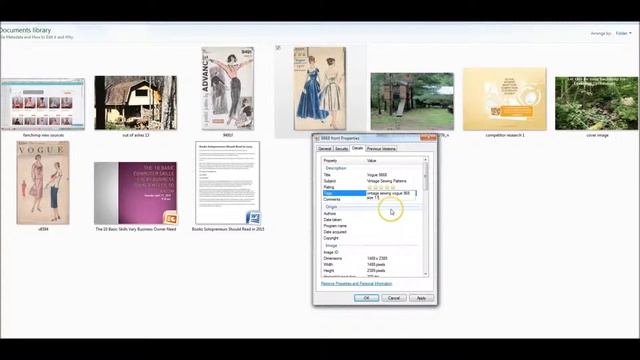Close the Properties dialog with the red X
The image size is (640, 360).
428,138
